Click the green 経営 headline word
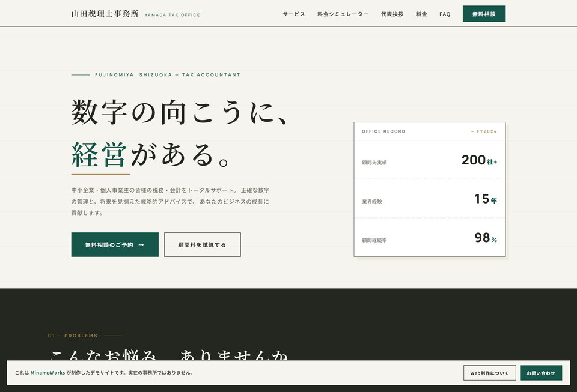 pyautogui.click(x=99, y=155)
